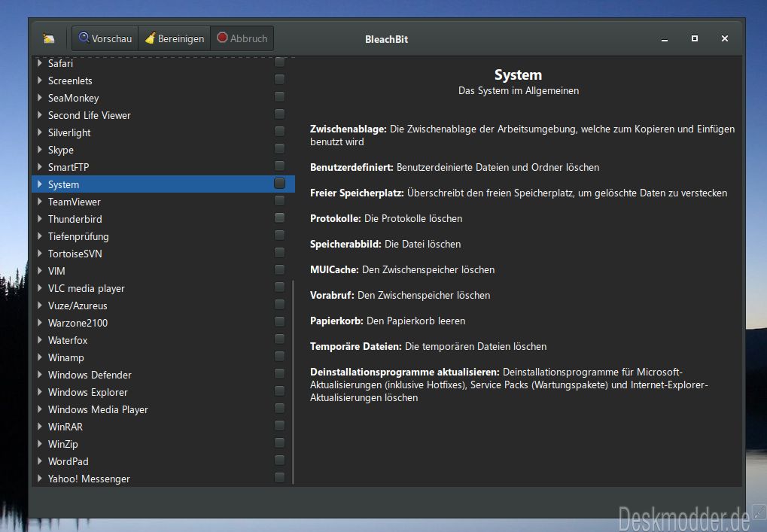767x532 pixels.
Task: Tick the System checkbox
Action: click(279, 184)
